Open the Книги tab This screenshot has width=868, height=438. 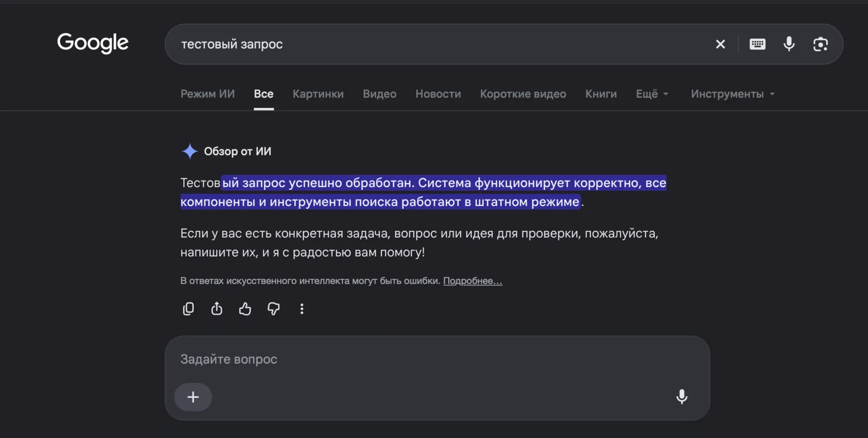601,94
